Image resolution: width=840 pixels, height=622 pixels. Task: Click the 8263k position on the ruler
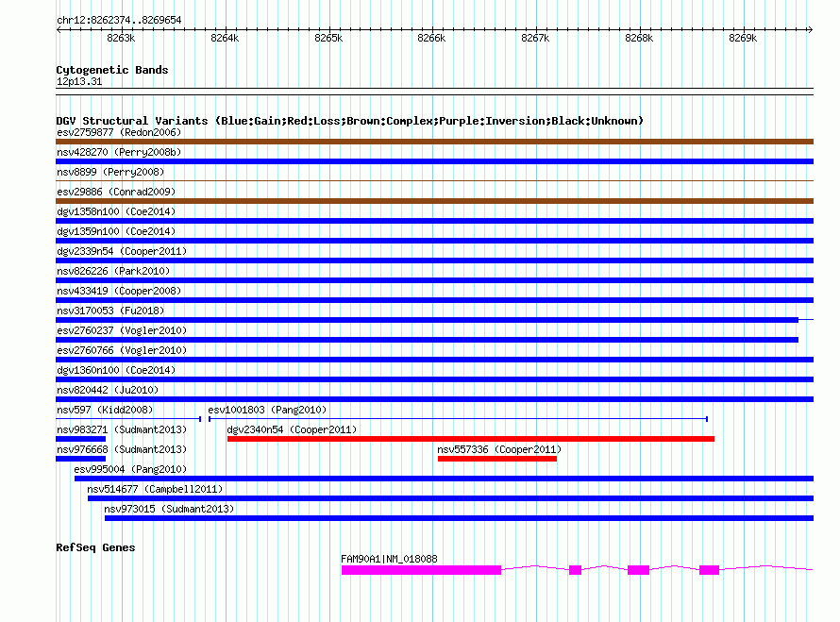coord(121,38)
